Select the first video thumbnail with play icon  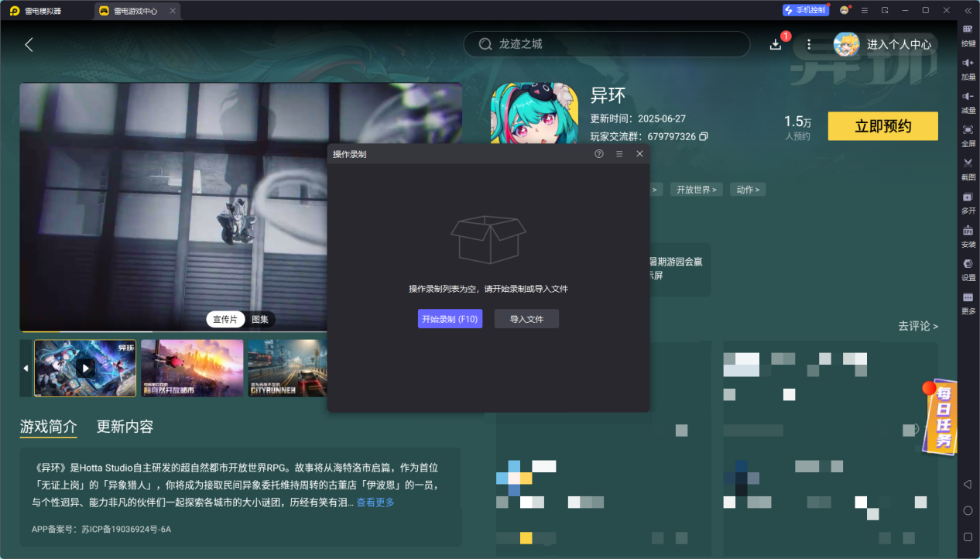85,369
